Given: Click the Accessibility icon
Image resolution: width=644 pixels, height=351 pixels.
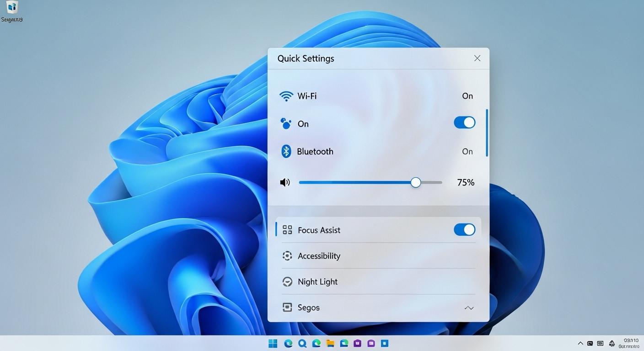Looking at the screenshot, I should [x=287, y=256].
